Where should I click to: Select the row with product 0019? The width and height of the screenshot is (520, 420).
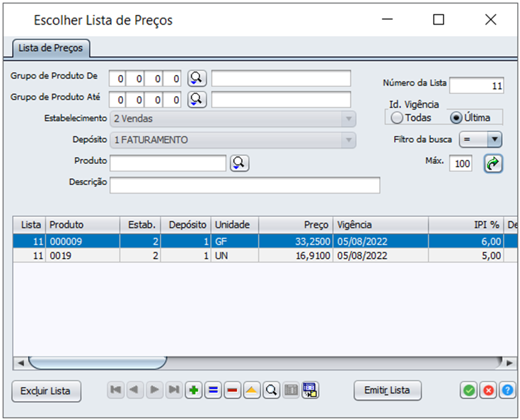click(x=265, y=255)
